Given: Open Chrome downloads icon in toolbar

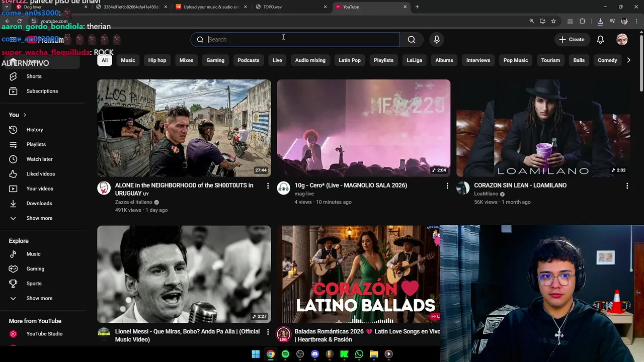Looking at the screenshot, I should pos(600,21).
